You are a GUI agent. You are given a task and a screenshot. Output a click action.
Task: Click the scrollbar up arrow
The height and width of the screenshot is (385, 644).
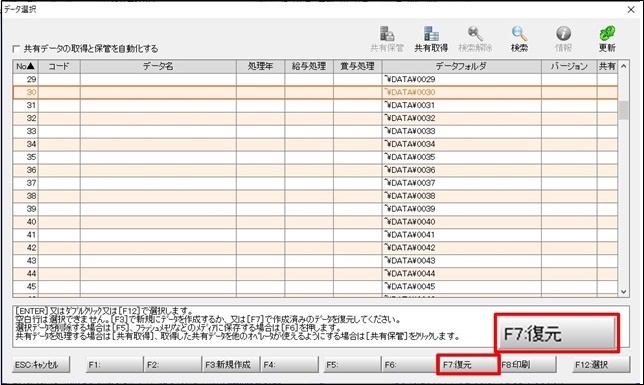pyautogui.click(x=623, y=66)
